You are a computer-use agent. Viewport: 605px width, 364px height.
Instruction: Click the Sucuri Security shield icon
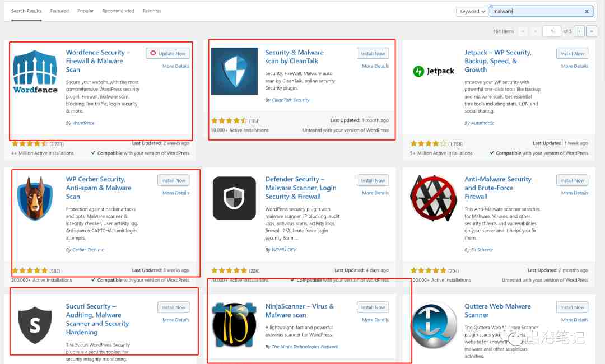[35, 325]
